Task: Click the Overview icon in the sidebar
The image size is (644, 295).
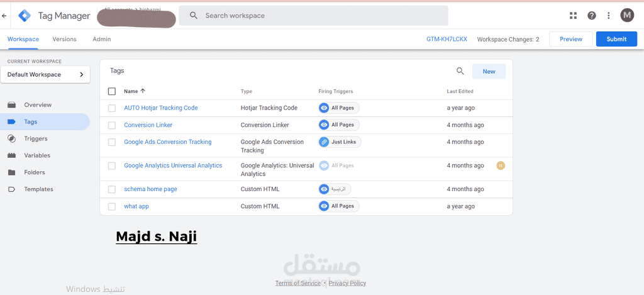Action: 11,105
